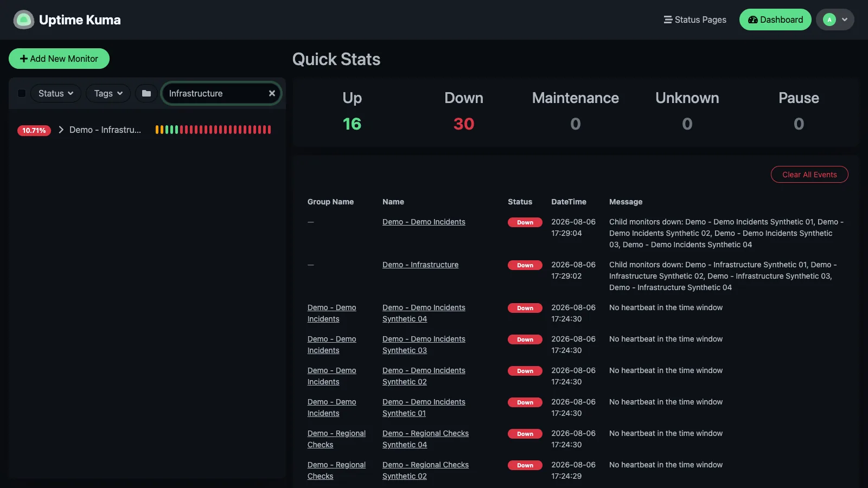Click the Uptime Kuma logo icon
This screenshot has width=868, height=488.
tap(23, 20)
